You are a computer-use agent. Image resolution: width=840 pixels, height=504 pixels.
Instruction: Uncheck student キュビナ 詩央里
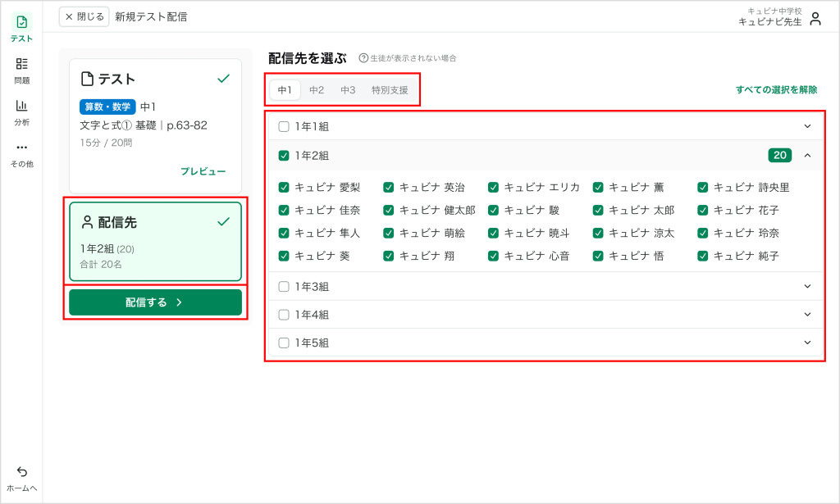[703, 188]
